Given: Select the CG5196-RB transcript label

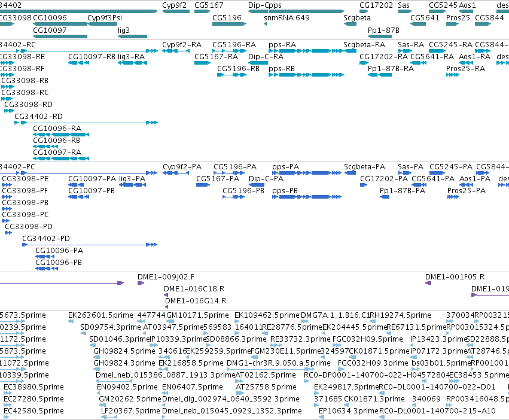Looking at the screenshot, I should [238, 69].
